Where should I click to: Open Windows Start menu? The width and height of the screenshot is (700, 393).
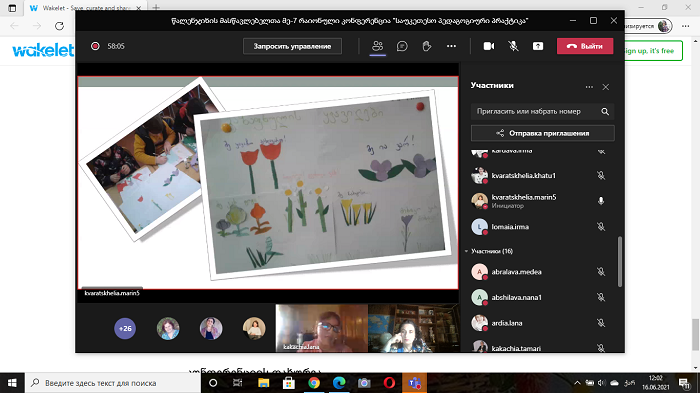pos(12,383)
